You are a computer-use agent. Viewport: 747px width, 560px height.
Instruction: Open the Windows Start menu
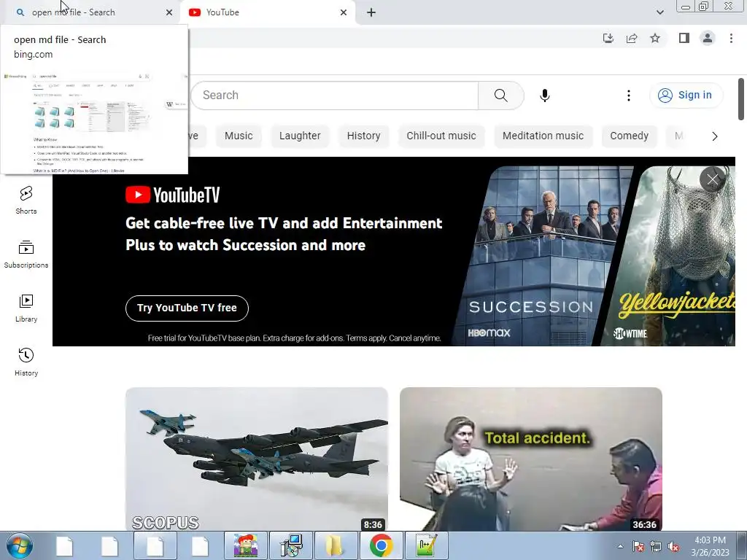(19, 545)
